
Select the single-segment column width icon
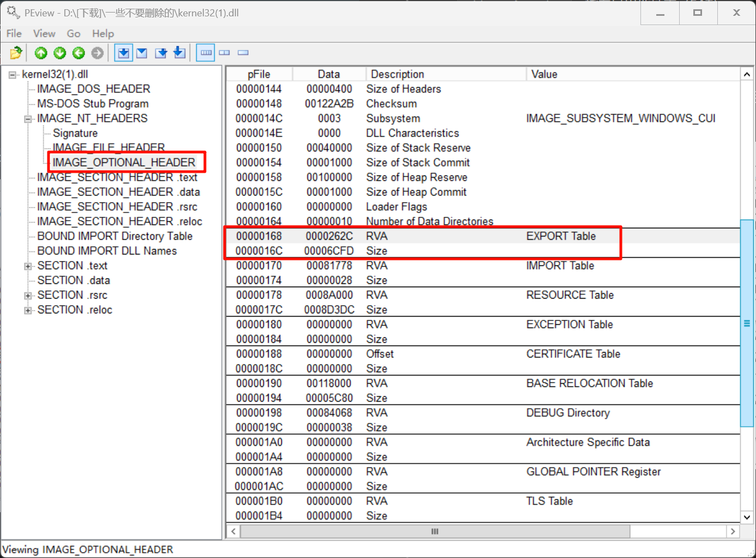click(243, 53)
